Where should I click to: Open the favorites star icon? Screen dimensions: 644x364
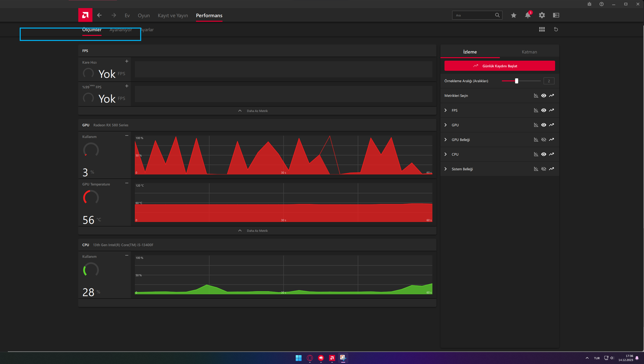pos(513,15)
